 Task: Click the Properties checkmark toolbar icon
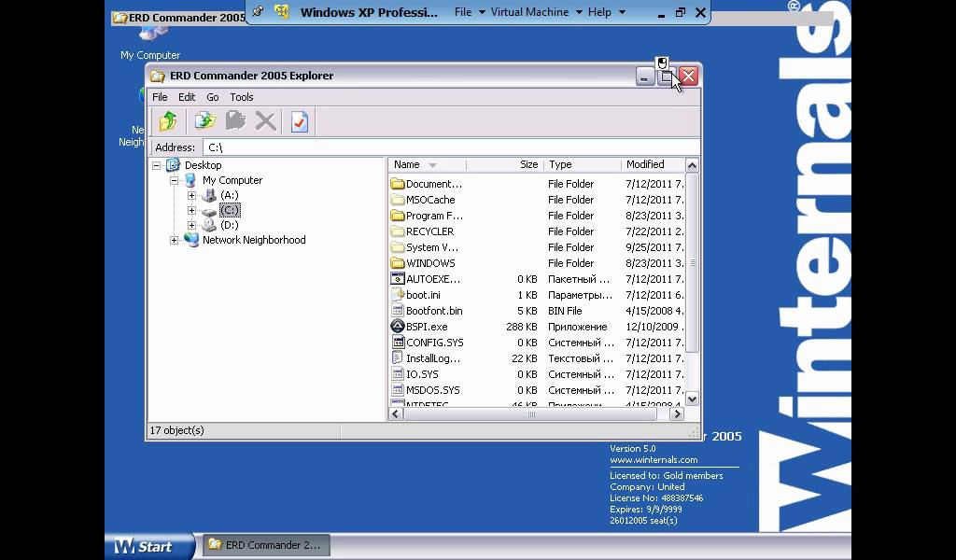pyautogui.click(x=299, y=121)
